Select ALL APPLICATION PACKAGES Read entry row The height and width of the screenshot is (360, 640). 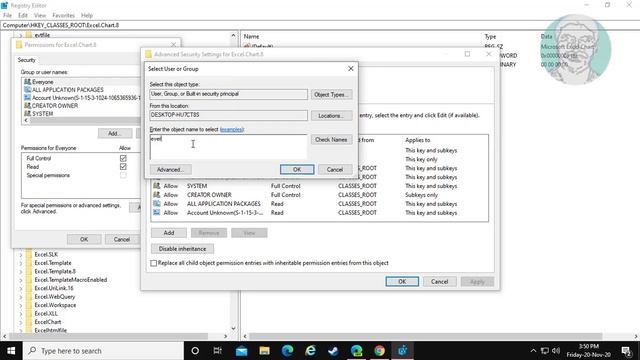click(x=319, y=204)
